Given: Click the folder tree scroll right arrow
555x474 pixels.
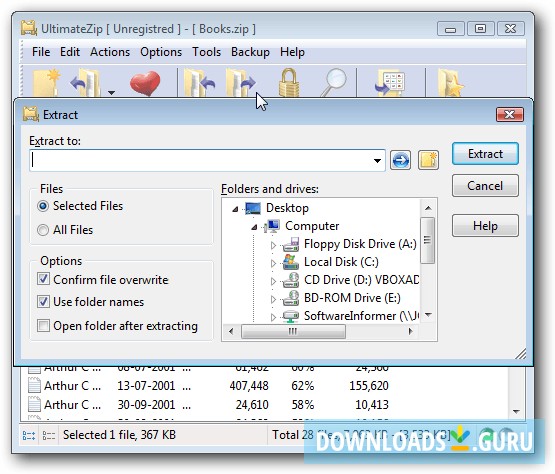Looking at the screenshot, I should tap(410, 332).
